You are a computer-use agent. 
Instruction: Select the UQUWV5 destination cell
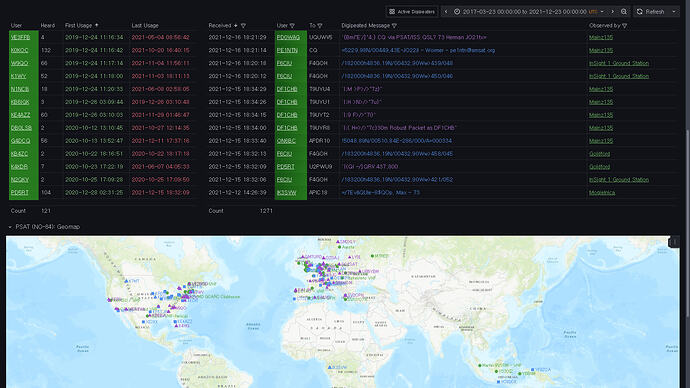click(x=321, y=37)
